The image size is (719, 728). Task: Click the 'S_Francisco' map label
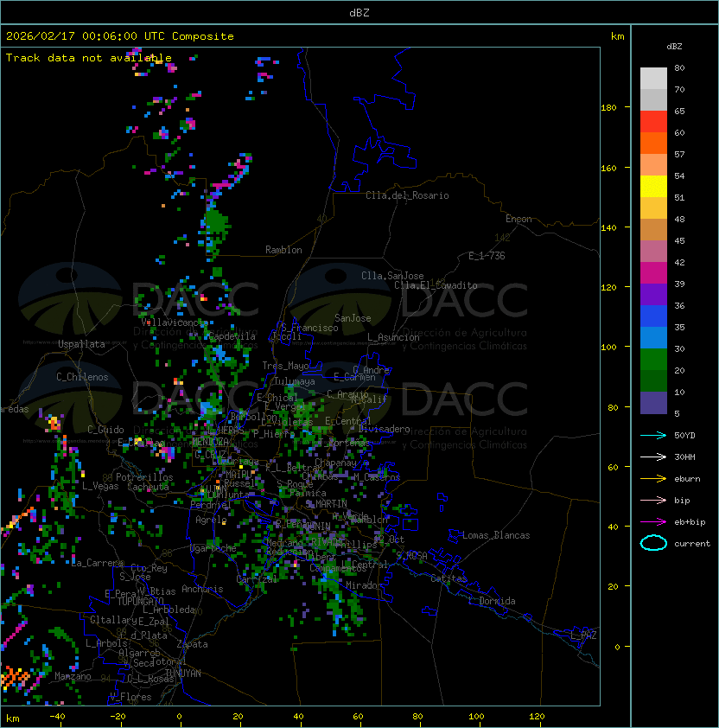(x=309, y=328)
